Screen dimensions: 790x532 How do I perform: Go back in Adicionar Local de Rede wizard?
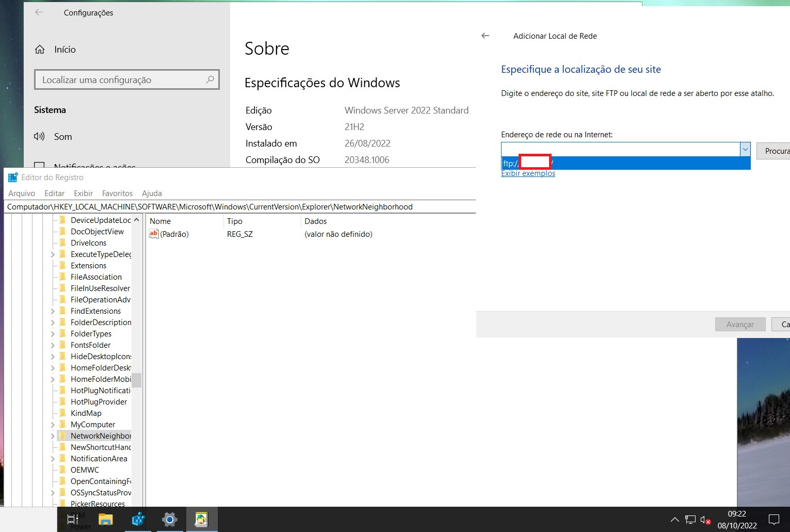coord(485,36)
